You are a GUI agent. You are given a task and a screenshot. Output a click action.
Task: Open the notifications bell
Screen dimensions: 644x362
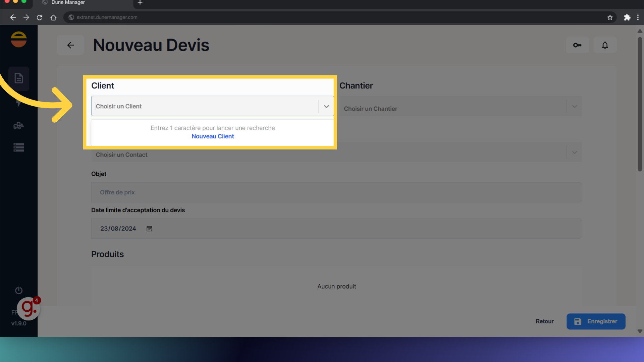(x=605, y=45)
